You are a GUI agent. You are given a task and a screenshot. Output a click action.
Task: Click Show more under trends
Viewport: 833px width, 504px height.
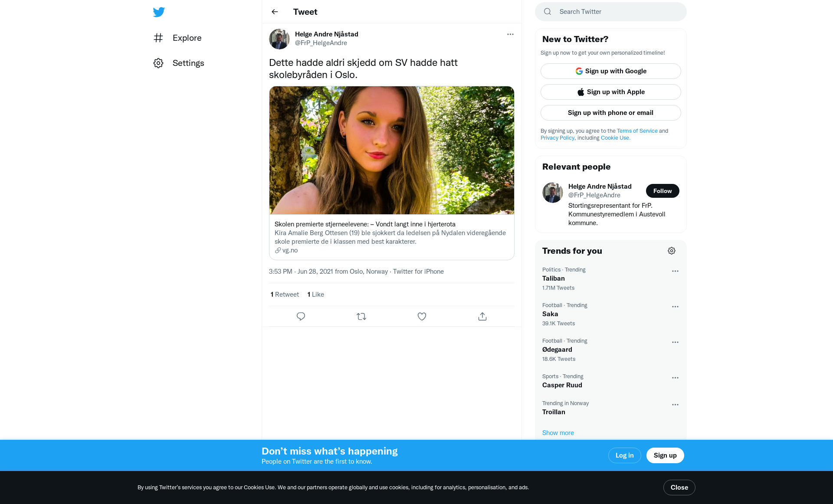coord(558,433)
